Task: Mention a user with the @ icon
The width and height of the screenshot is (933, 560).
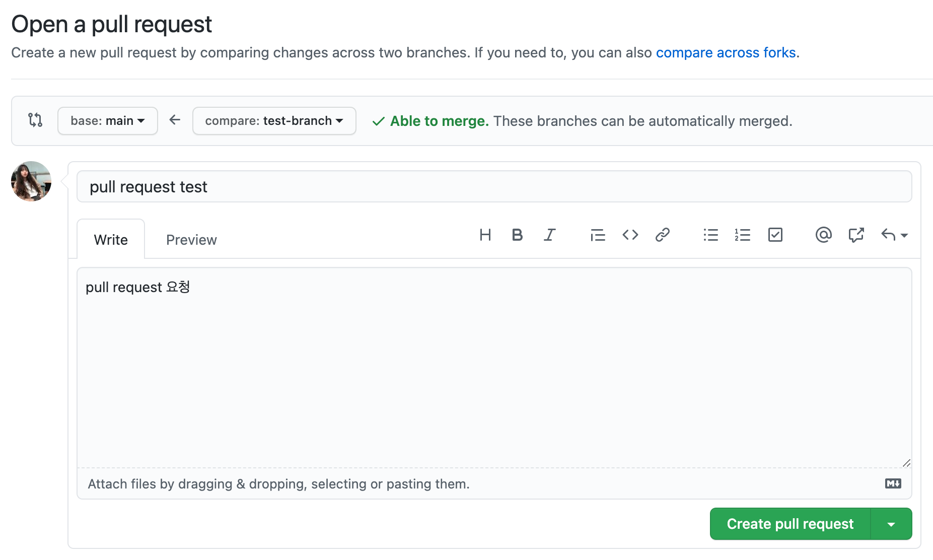Action: point(823,235)
